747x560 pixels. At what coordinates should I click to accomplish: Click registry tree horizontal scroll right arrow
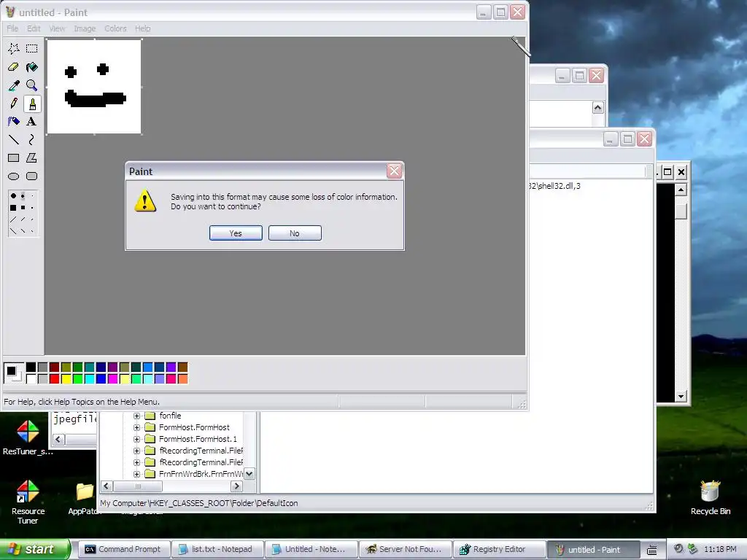[237, 486]
